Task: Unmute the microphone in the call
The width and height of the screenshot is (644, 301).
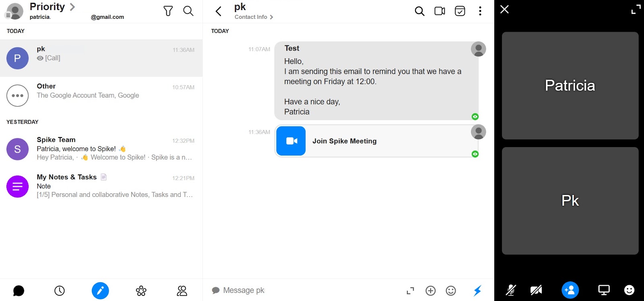Action: click(x=511, y=290)
